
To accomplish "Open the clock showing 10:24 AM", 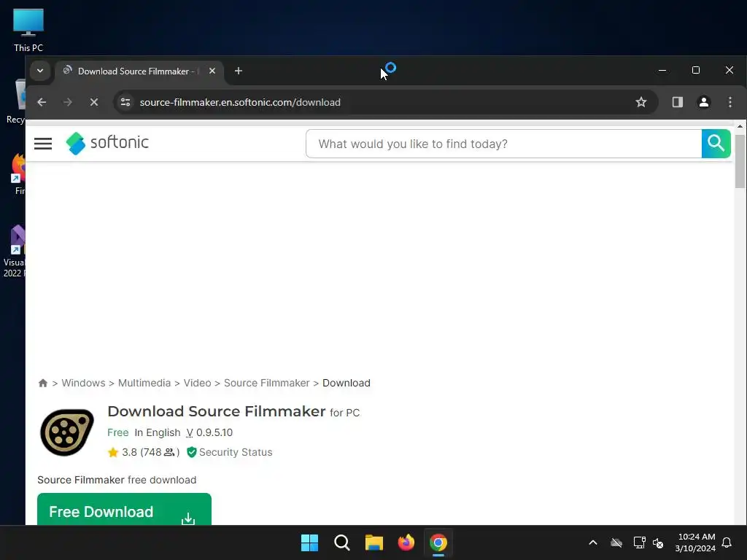I will click(x=695, y=542).
